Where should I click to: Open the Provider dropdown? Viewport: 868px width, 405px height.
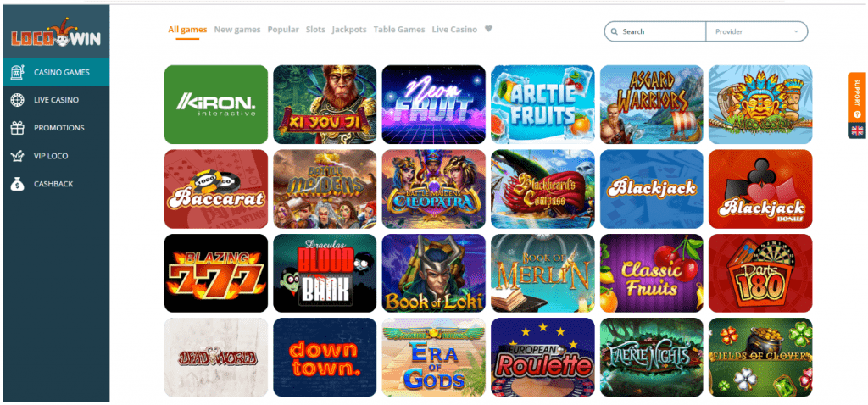click(x=757, y=31)
